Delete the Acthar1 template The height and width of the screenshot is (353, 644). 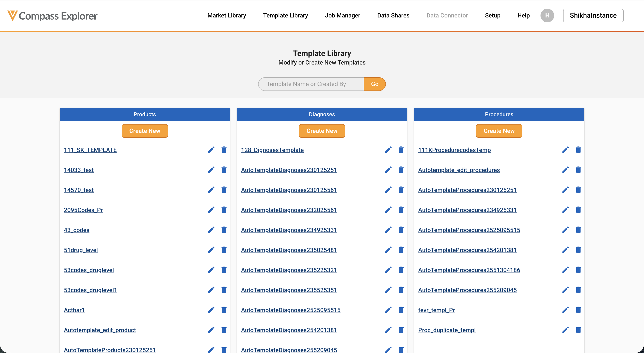pyautogui.click(x=224, y=310)
